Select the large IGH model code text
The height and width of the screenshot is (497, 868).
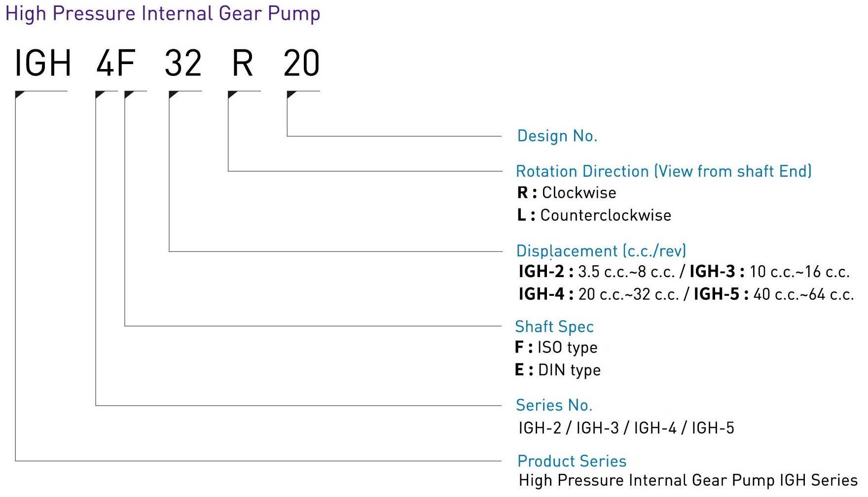[x=43, y=63]
